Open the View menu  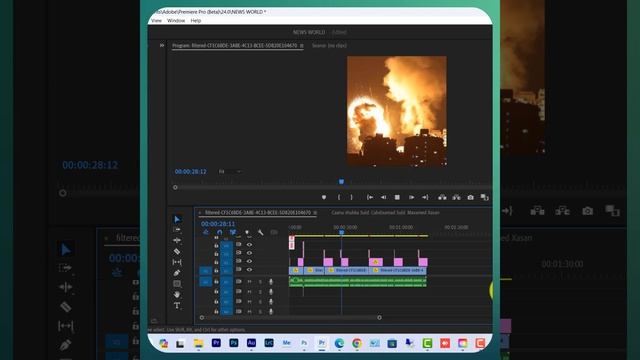point(156,20)
